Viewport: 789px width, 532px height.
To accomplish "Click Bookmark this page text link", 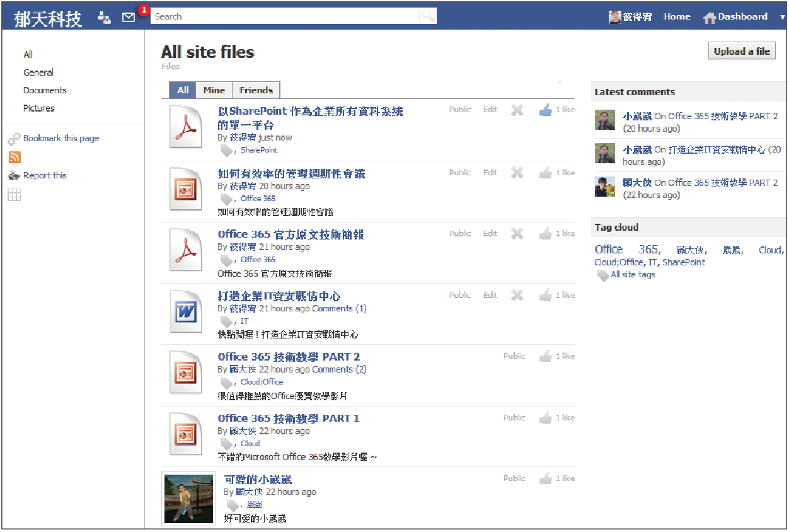I will [x=61, y=139].
